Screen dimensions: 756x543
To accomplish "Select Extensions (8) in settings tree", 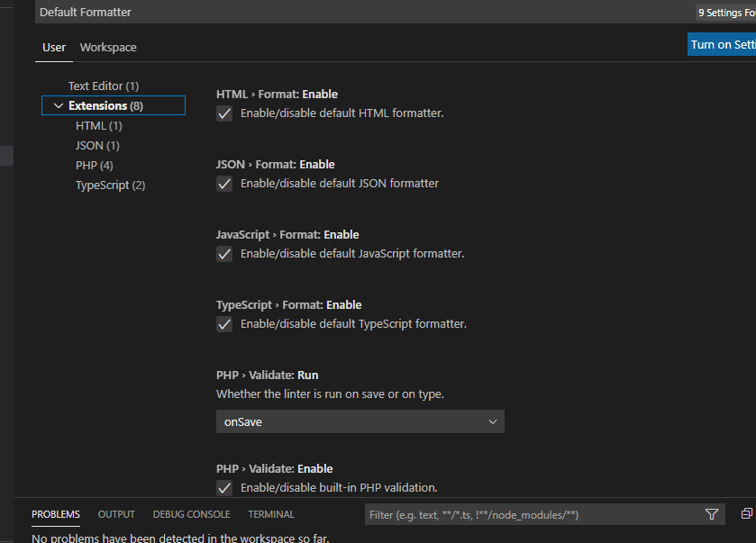I will (x=114, y=105).
